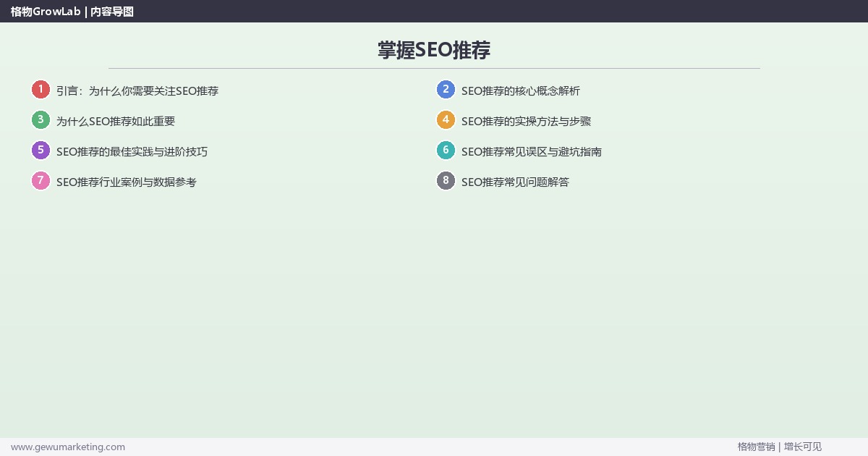Click the 格物GrowLab | 内容导图 header label
The image size is (868, 456).
point(72,11)
